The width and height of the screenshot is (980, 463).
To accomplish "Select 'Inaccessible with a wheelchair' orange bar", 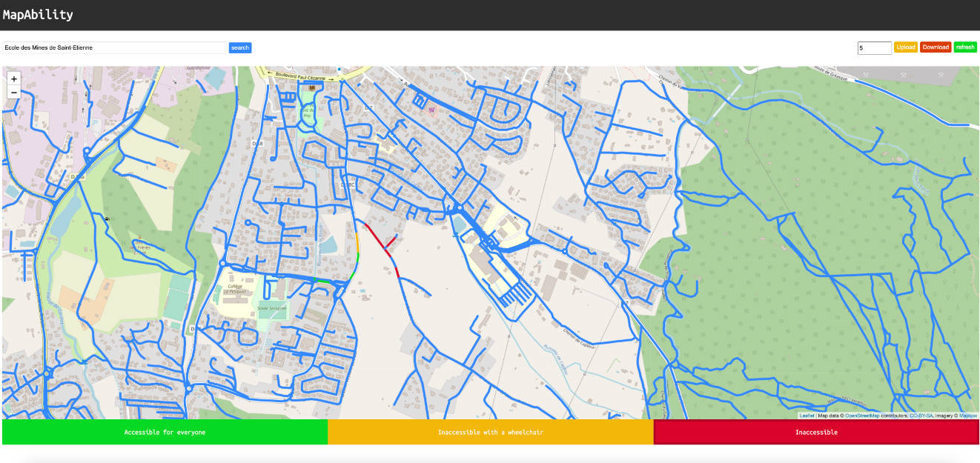I will (490, 432).
